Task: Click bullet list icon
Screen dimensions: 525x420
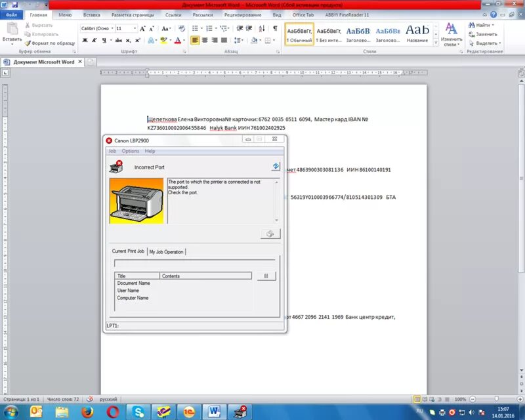Action: point(195,28)
